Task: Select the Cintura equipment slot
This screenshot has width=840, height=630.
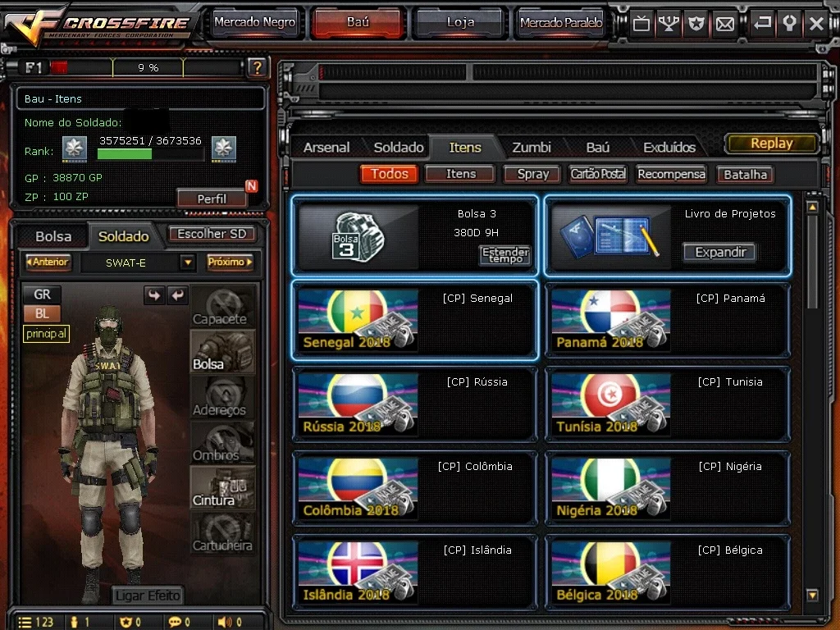Action: [222, 487]
